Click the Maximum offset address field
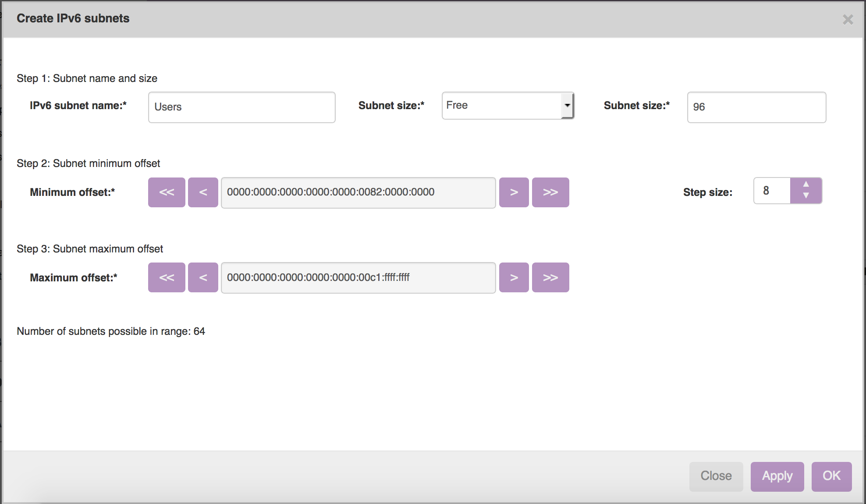 358,277
